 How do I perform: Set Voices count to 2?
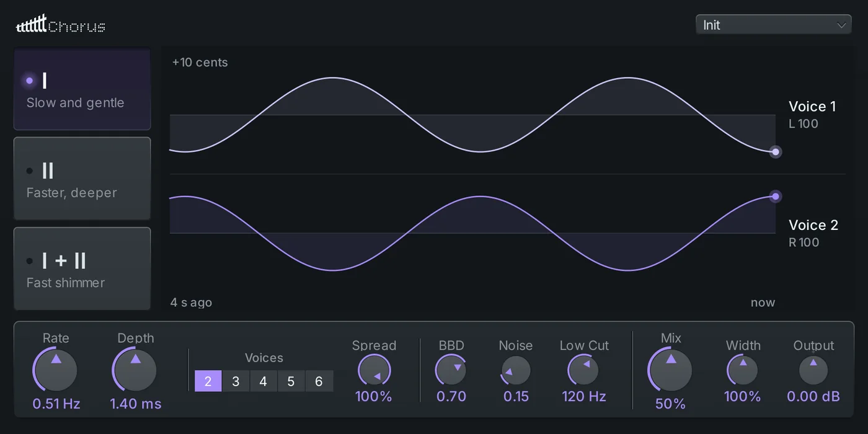pyautogui.click(x=208, y=381)
